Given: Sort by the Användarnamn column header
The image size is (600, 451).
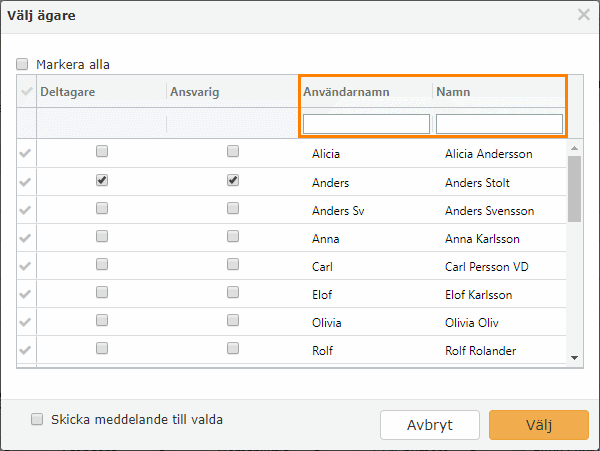Looking at the screenshot, I should [346, 92].
